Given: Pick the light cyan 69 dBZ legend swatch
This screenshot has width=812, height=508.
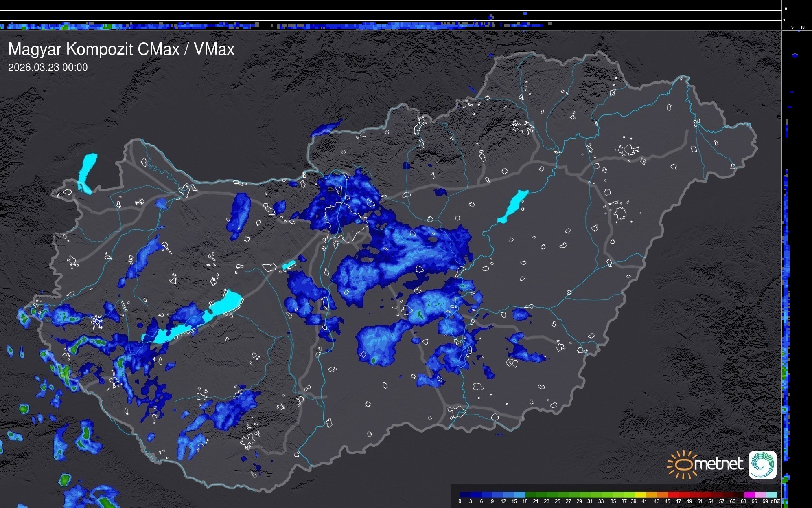Looking at the screenshot, I should pyautogui.click(x=771, y=495).
